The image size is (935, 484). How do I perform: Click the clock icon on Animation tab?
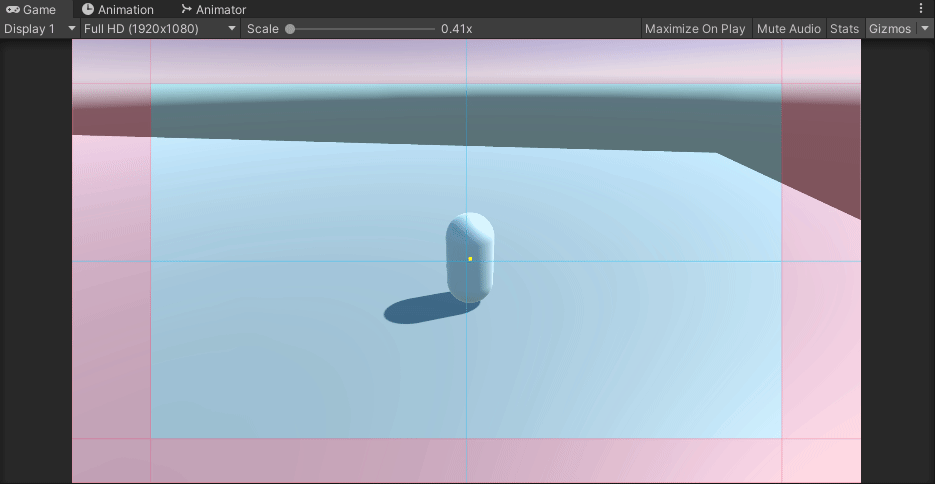pos(88,9)
